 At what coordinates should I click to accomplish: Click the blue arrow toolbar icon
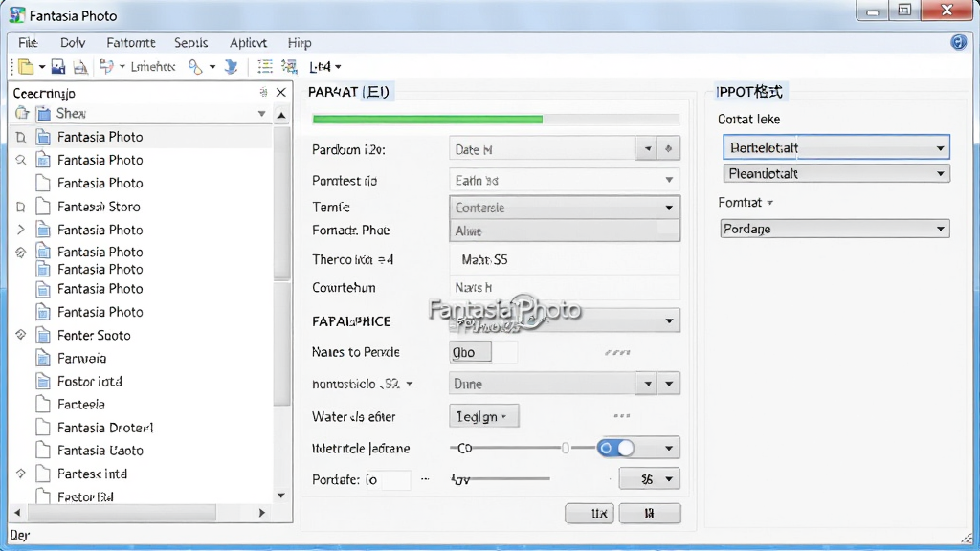[232, 66]
